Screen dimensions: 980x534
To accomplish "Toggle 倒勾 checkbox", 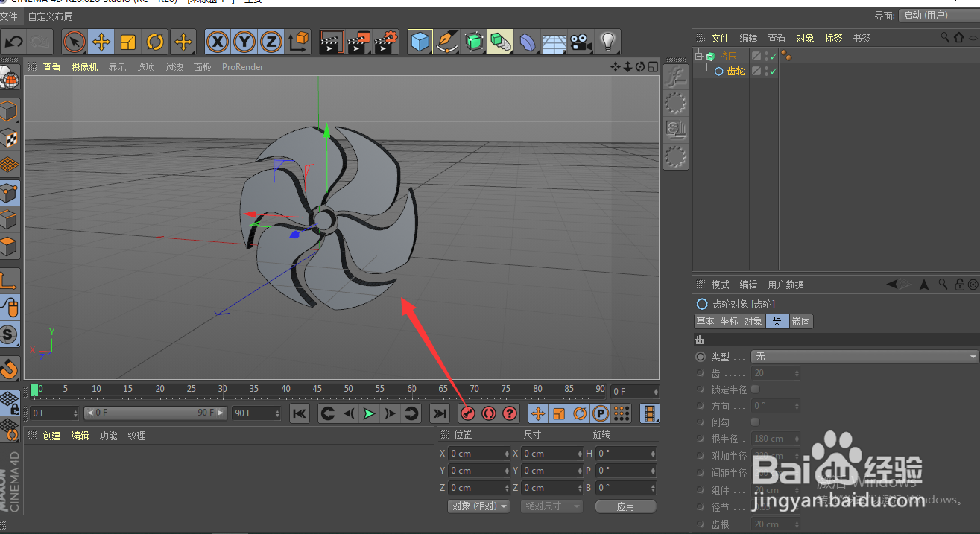I will tap(756, 422).
